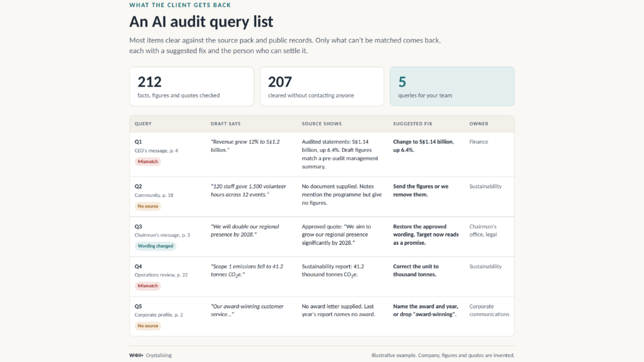This screenshot has height=362, width=644.
Task: Click the 'QUERY' column header
Action: [143, 124]
